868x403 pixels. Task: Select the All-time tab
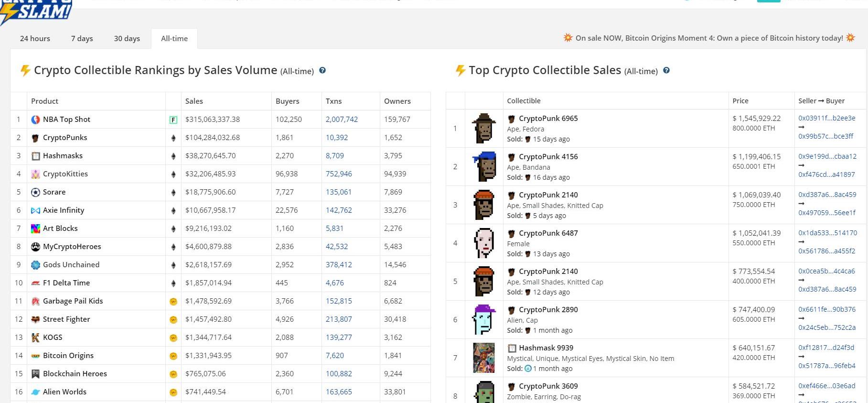coord(174,39)
